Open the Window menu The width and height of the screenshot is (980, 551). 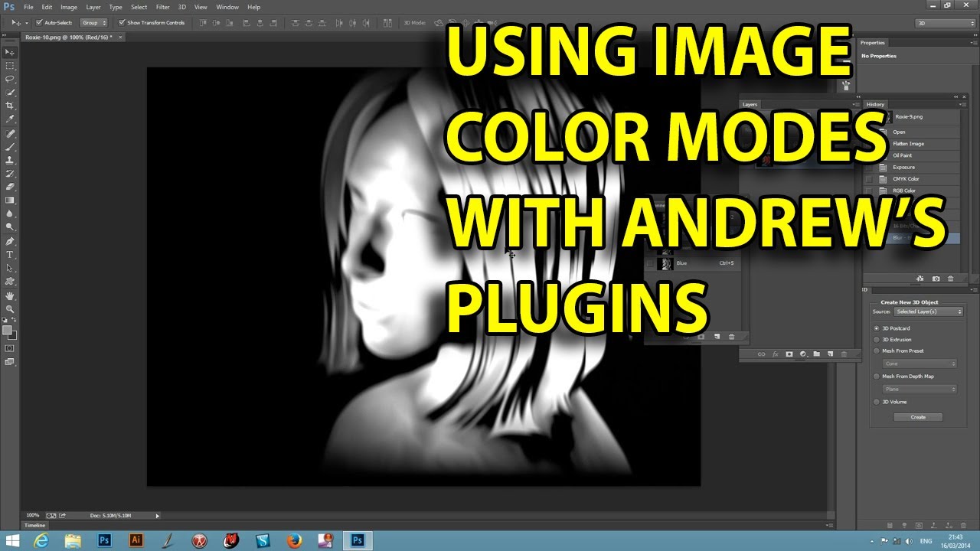coord(227,7)
